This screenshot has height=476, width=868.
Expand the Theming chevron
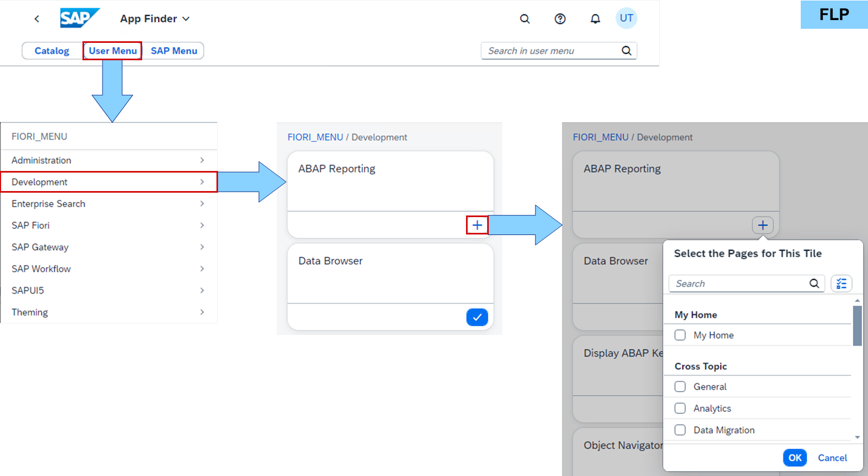(202, 312)
